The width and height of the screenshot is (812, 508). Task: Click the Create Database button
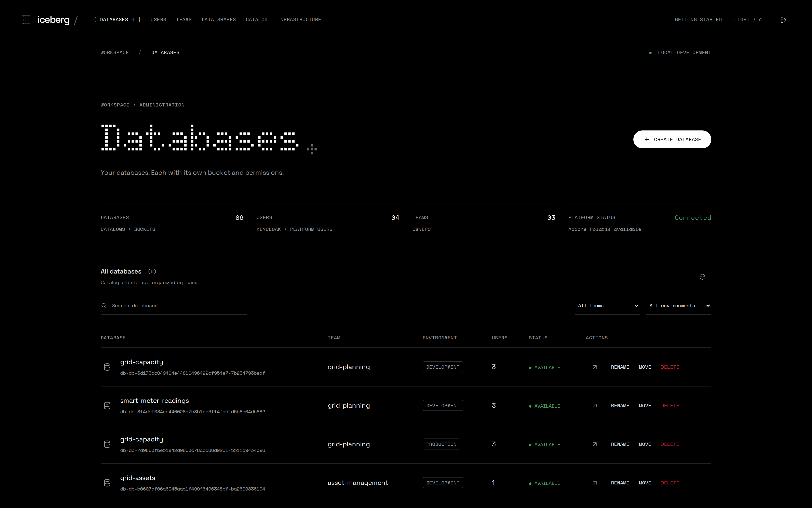pyautogui.click(x=672, y=139)
